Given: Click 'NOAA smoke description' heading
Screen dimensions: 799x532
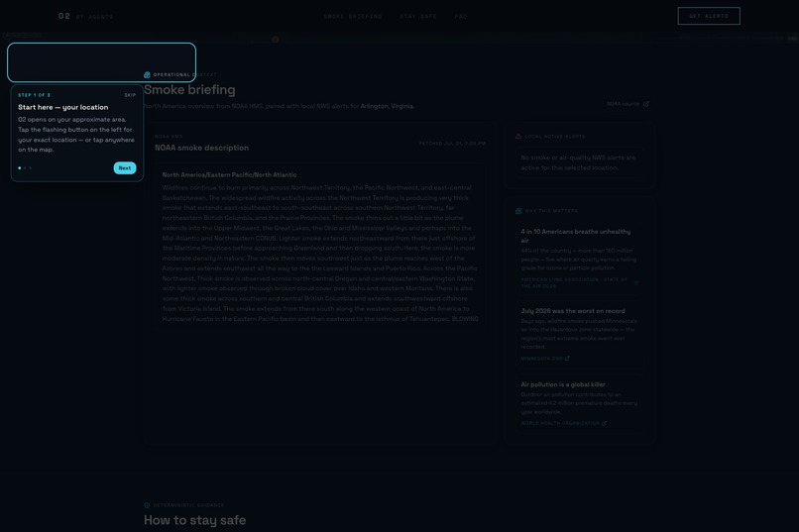Looking at the screenshot, I should pyautogui.click(x=202, y=148).
